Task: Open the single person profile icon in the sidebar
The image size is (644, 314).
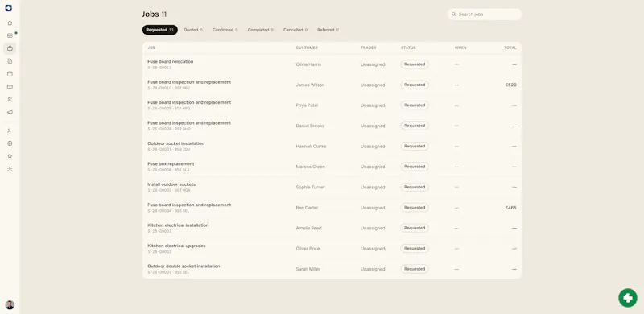Action: [x=10, y=130]
